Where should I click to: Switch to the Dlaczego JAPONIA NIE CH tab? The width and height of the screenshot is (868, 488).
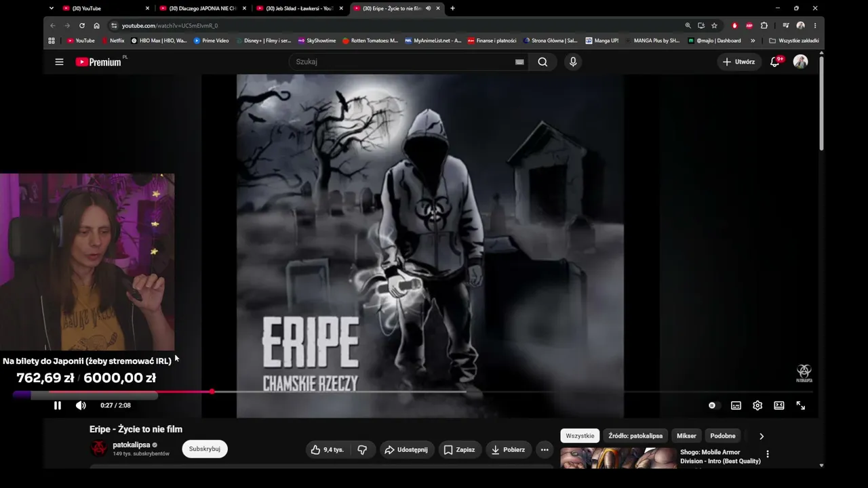(x=202, y=8)
